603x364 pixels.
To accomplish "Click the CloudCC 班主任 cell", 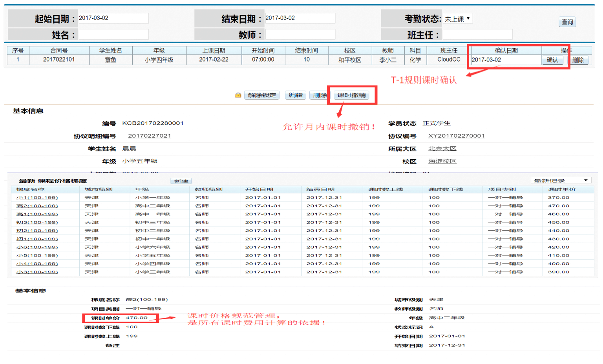I will click(x=449, y=60).
